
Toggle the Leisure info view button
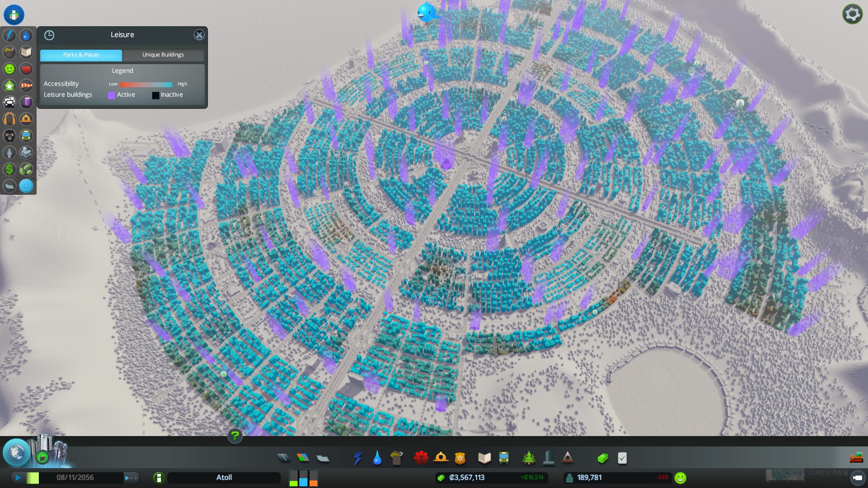(x=26, y=186)
